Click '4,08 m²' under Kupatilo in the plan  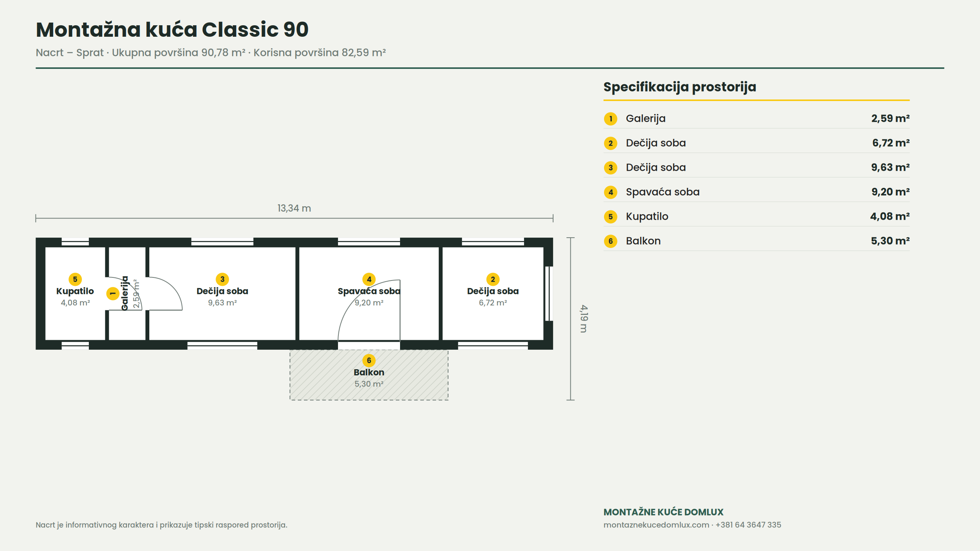coord(75,303)
